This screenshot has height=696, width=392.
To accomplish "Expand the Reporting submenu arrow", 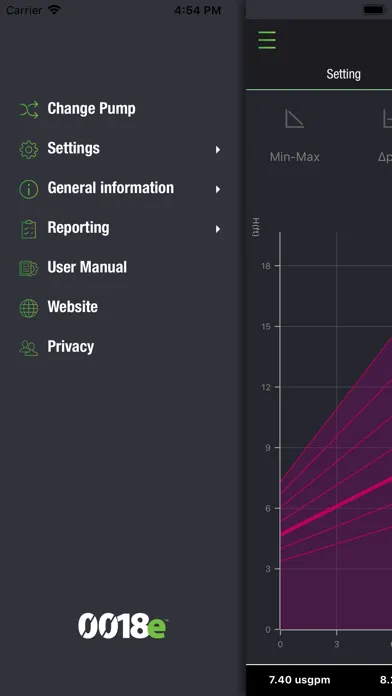I will 218,229.
